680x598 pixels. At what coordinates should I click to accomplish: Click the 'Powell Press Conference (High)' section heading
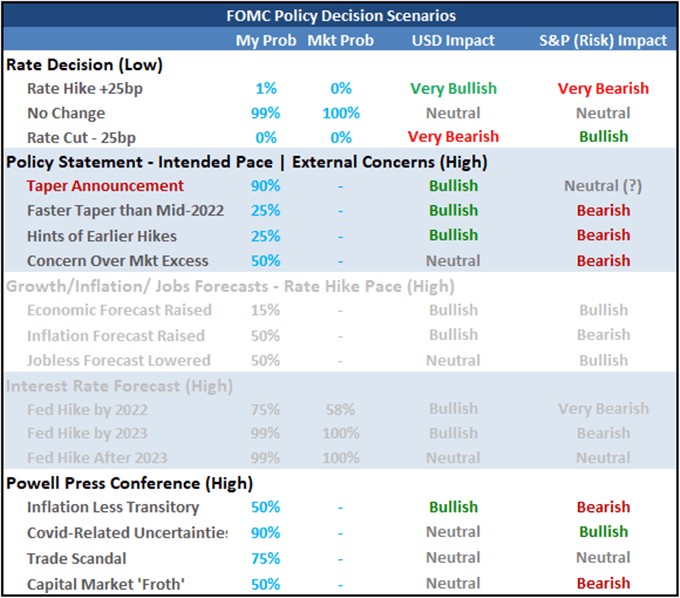pyautogui.click(x=129, y=484)
